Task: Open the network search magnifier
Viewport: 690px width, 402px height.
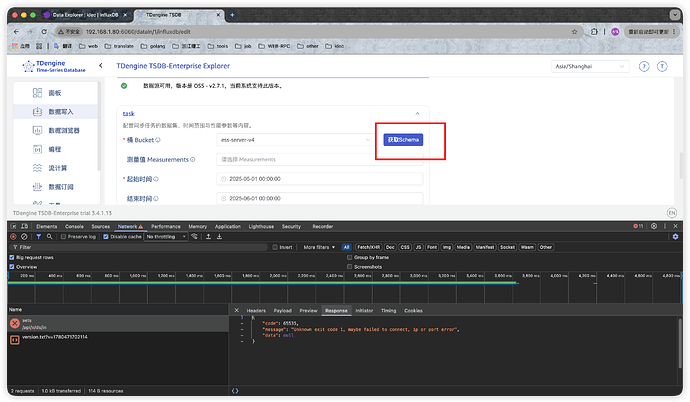Action: click(x=49, y=237)
